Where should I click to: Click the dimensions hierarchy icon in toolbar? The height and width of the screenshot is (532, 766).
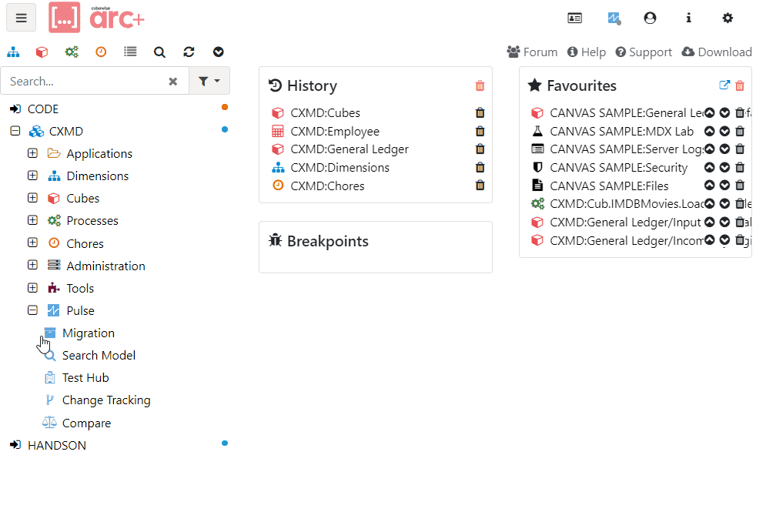tap(13, 52)
